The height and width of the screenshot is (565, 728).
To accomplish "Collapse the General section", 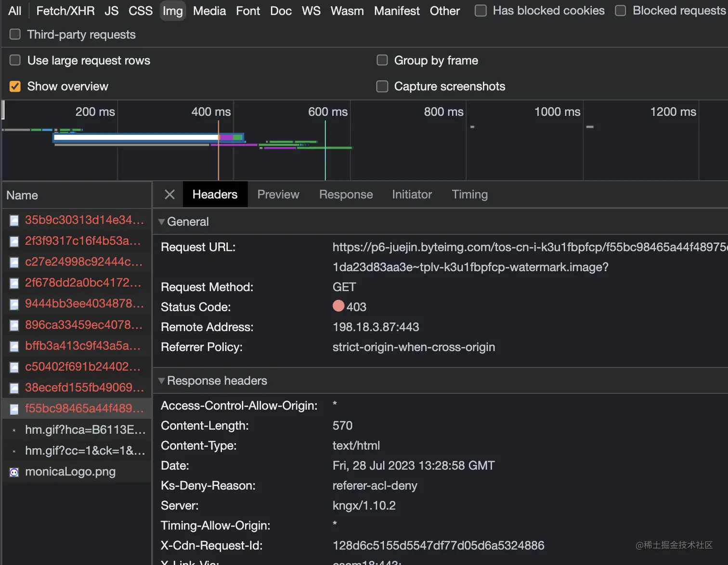I will 162,222.
